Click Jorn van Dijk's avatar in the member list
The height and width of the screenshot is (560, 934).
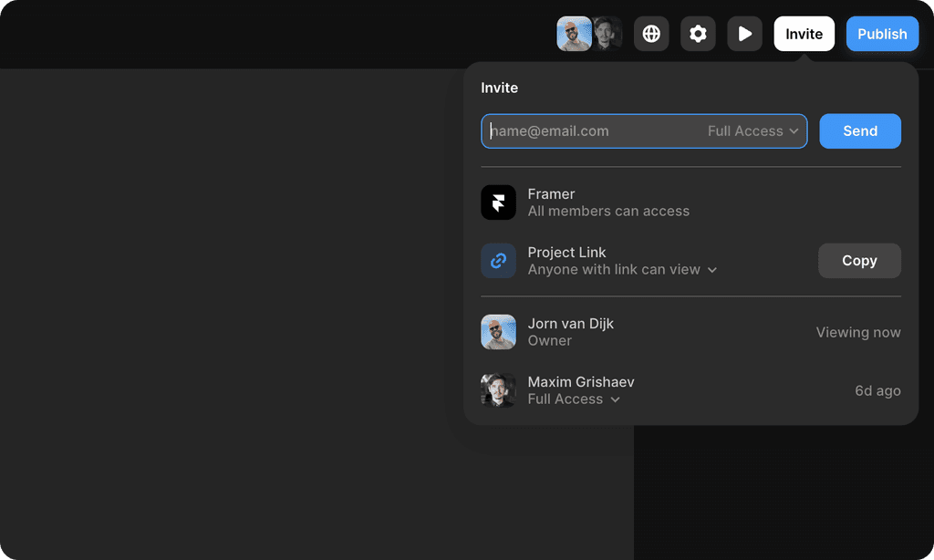coord(498,331)
